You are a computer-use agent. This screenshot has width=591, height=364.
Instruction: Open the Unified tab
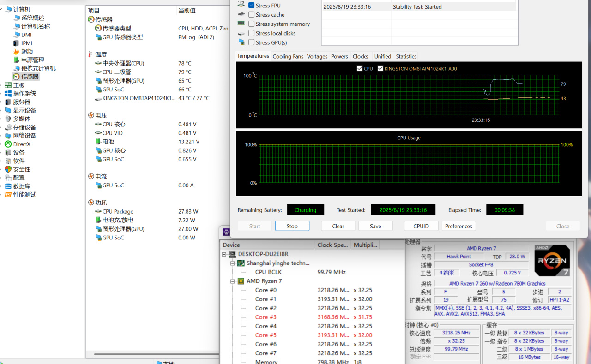(383, 56)
